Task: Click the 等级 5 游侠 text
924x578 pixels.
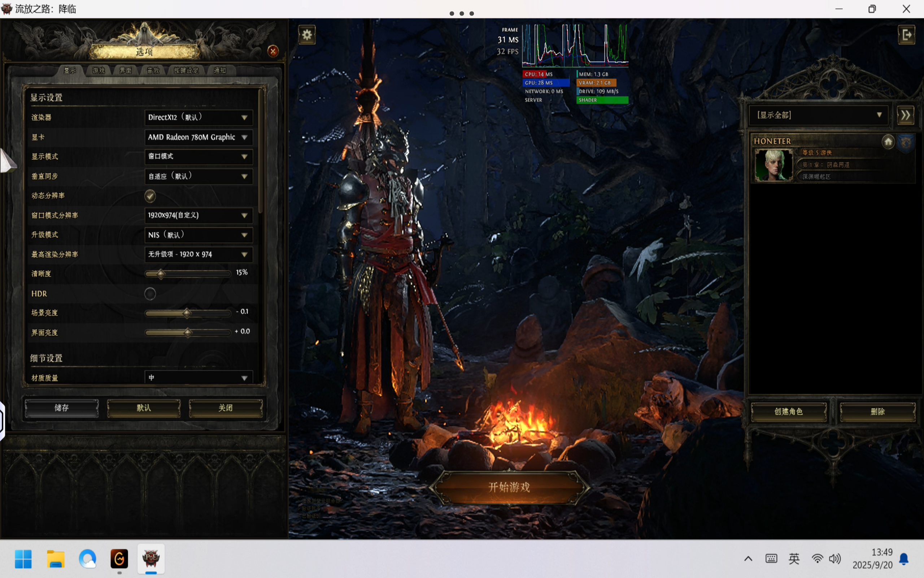Action: 817,152
